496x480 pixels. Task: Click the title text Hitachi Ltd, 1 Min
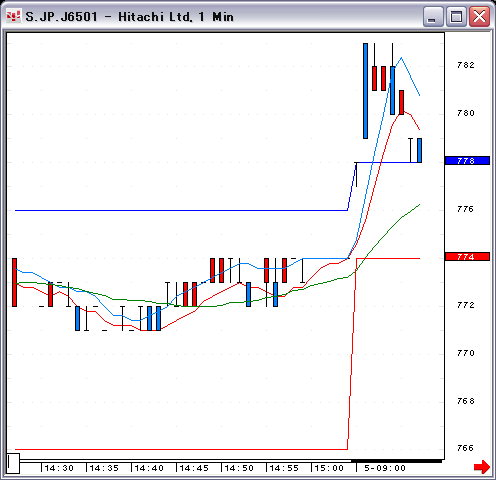tap(176, 17)
